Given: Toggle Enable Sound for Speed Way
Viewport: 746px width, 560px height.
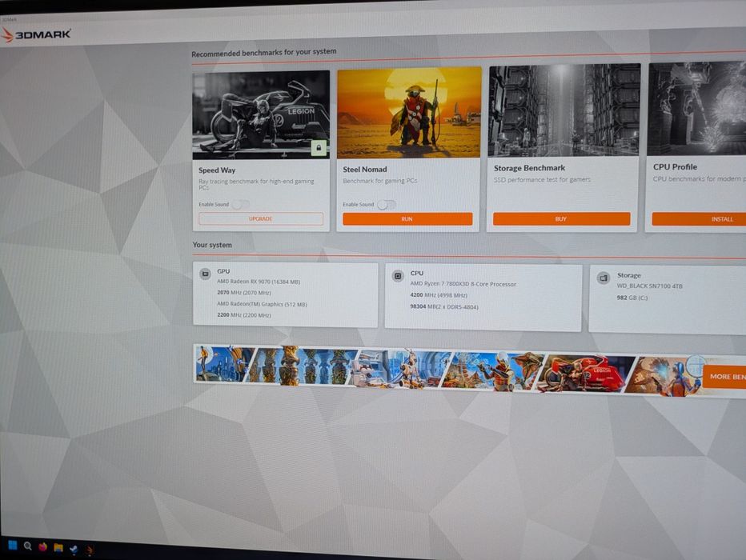Looking at the screenshot, I should [240, 205].
